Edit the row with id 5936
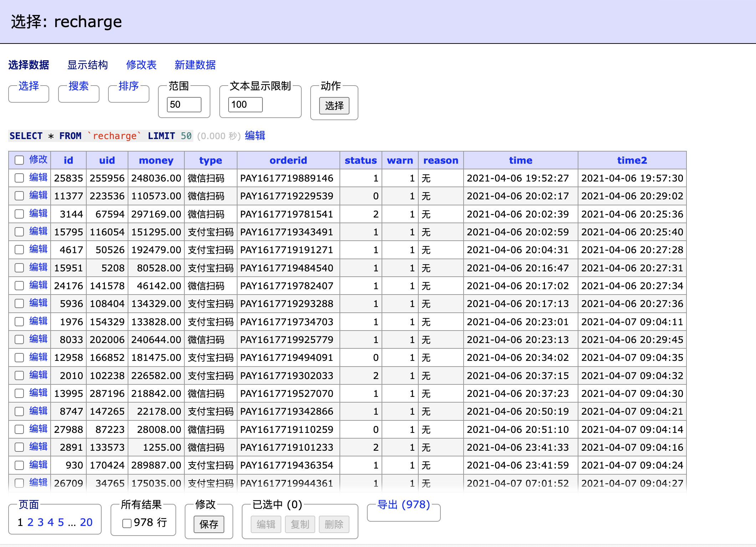Screen dimensions: 756x547 click(x=38, y=303)
